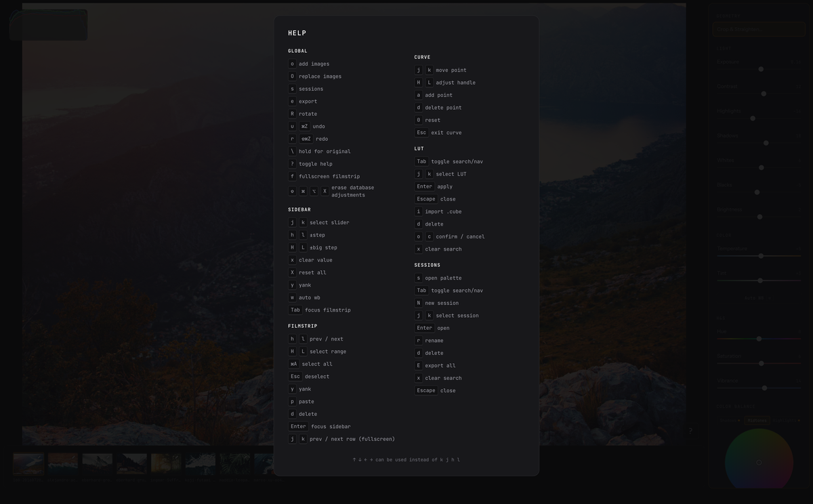Click the 'select range' shortcut row

pyautogui.click(x=318, y=352)
